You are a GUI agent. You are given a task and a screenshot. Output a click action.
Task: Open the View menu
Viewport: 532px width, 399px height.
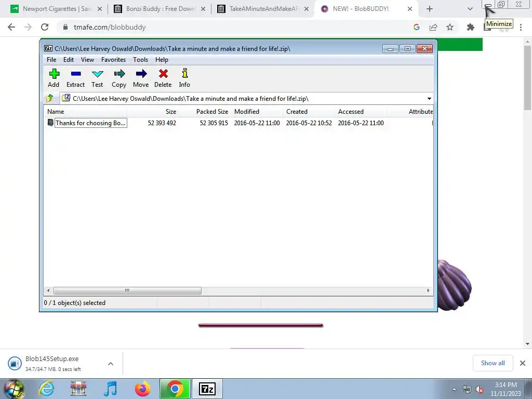click(x=87, y=60)
